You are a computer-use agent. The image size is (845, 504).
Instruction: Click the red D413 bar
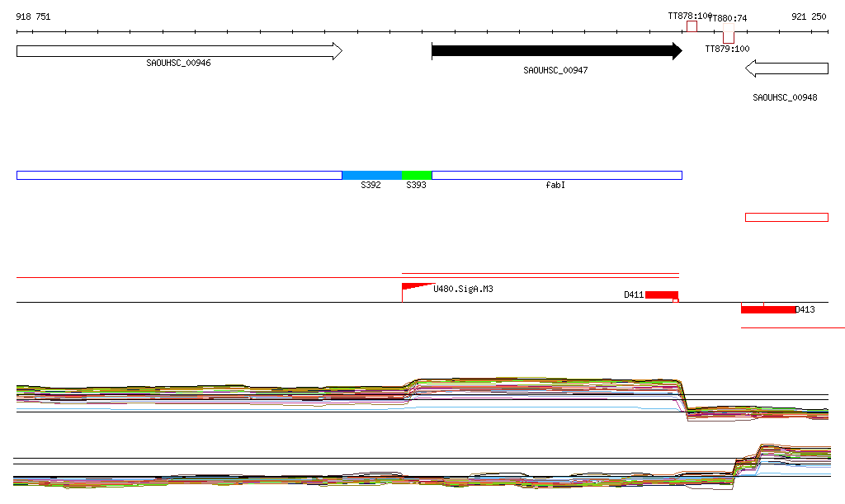767,309
